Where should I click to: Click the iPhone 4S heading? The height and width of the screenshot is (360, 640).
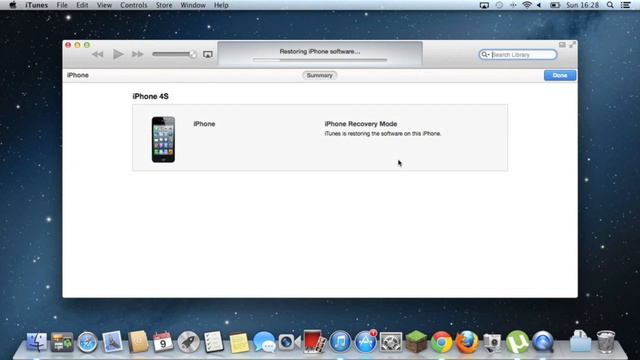[151, 96]
